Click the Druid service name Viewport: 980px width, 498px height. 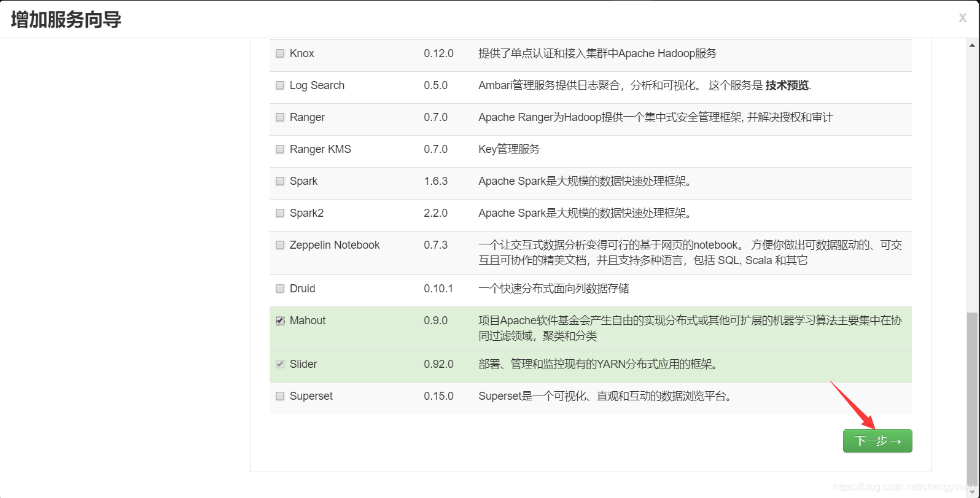[302, 289]
